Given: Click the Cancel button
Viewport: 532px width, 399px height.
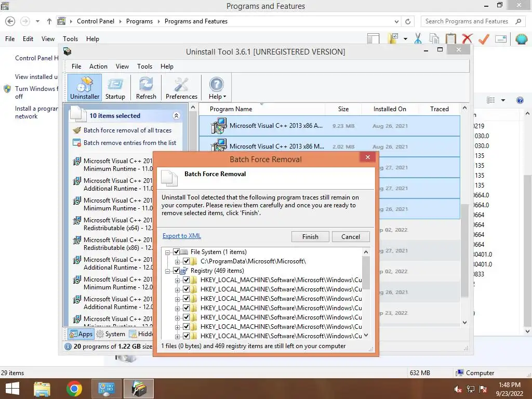Looking at the screenshot, I should coord(351,237).
